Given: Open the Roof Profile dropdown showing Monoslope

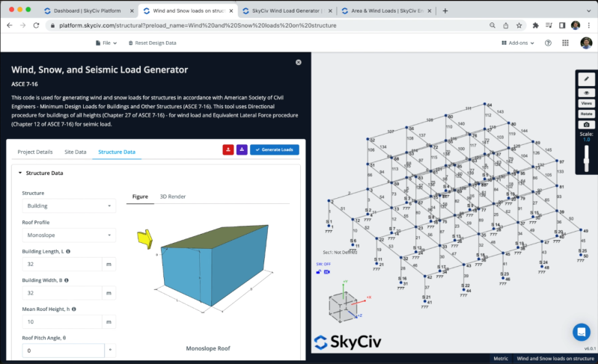Looking at the screenshot, I should tap(69, 235).
